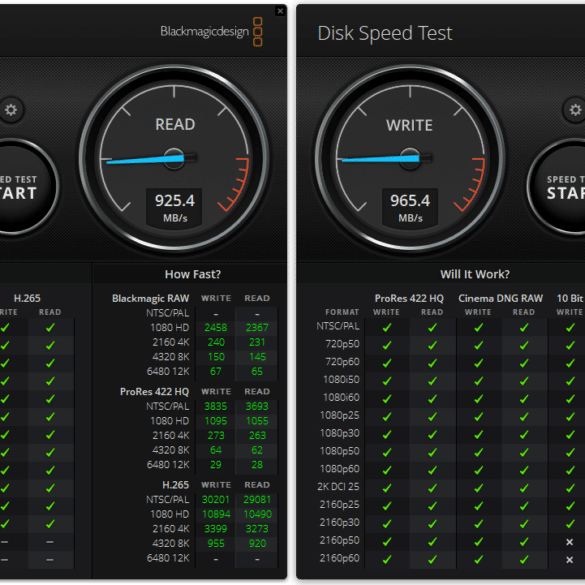The height and width of the screenshot is (585, 585).
Task: Click ProRes write checkmark for NTSC/PAL row
Action: (x=387, y=328)
